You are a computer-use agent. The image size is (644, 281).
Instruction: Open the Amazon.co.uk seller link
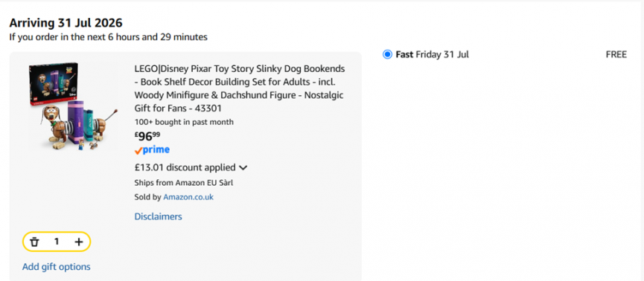point(188,197)
